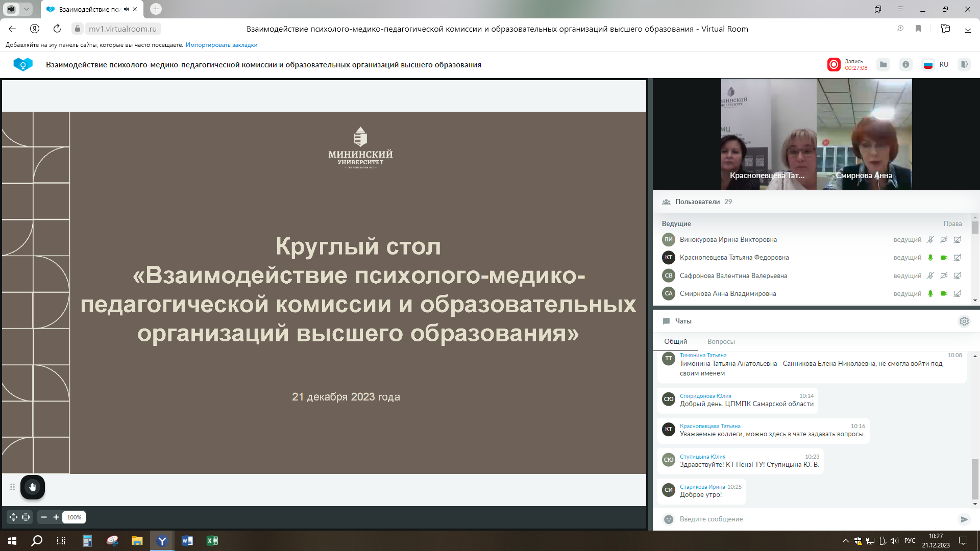Click the Virtual Room logo
The image size is (980, 551).
coord(23,64)
